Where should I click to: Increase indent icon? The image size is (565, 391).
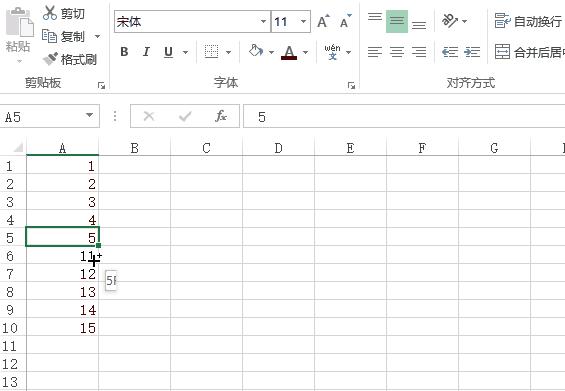click(472, 52)
